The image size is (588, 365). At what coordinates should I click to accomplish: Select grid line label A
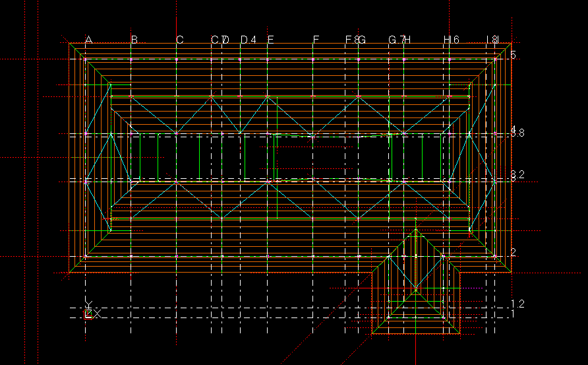[88, 40]
